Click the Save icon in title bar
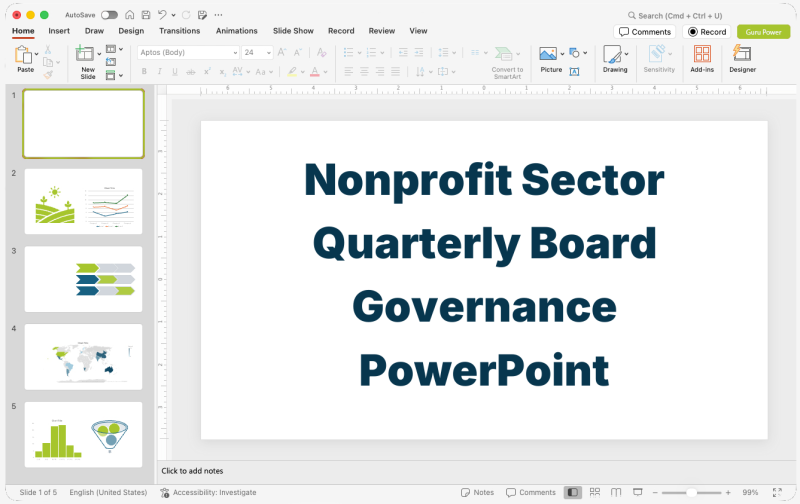Image resolution: width=800 pixels, height=504 pixels. point(146,15)
